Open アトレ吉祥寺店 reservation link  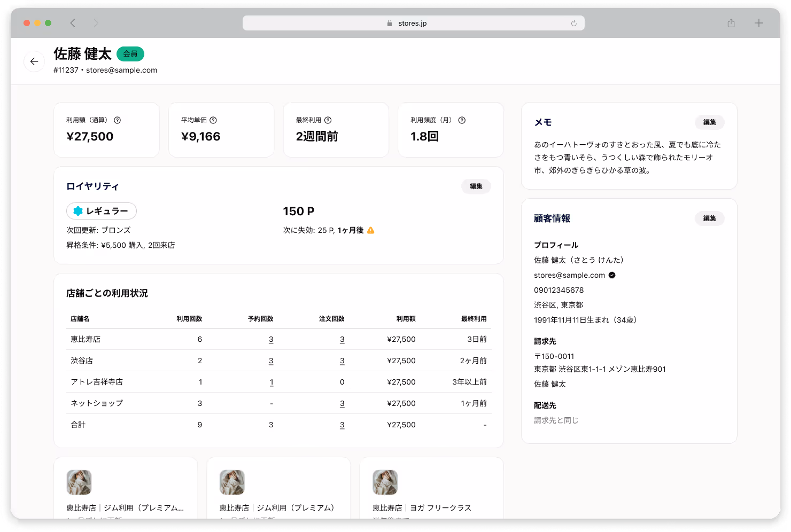[271, 382]
